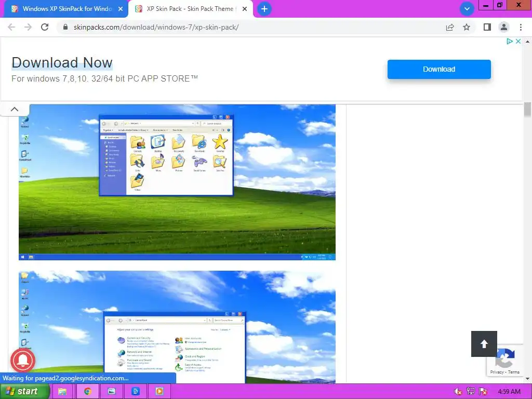Open the reCAPTCHA Privacy link
The width and height of the screenshot is (532, 399).
(x=497, y=372)
